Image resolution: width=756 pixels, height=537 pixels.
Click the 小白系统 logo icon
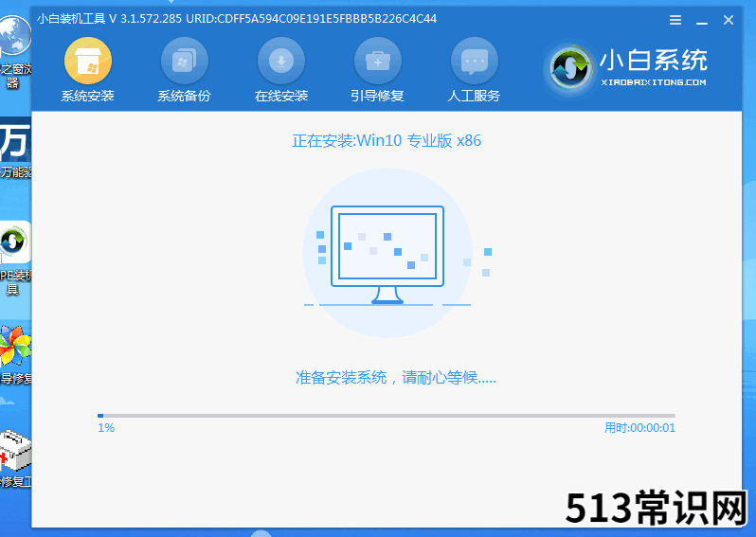pos(571,68)
